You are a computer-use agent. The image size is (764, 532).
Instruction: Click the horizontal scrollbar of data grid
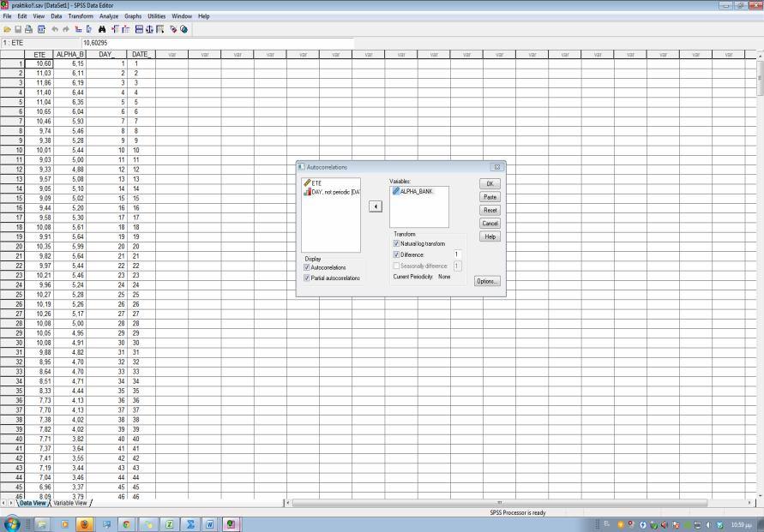coord(499,503)
